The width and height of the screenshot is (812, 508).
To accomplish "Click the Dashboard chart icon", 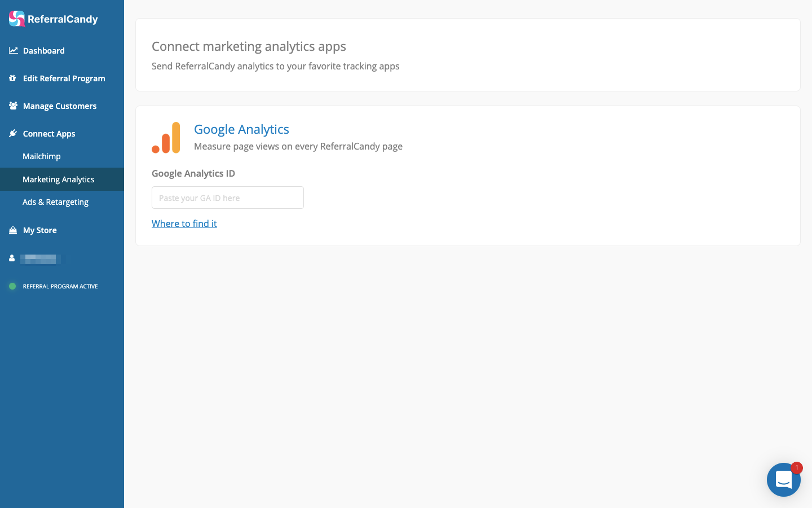I will 13,51.
